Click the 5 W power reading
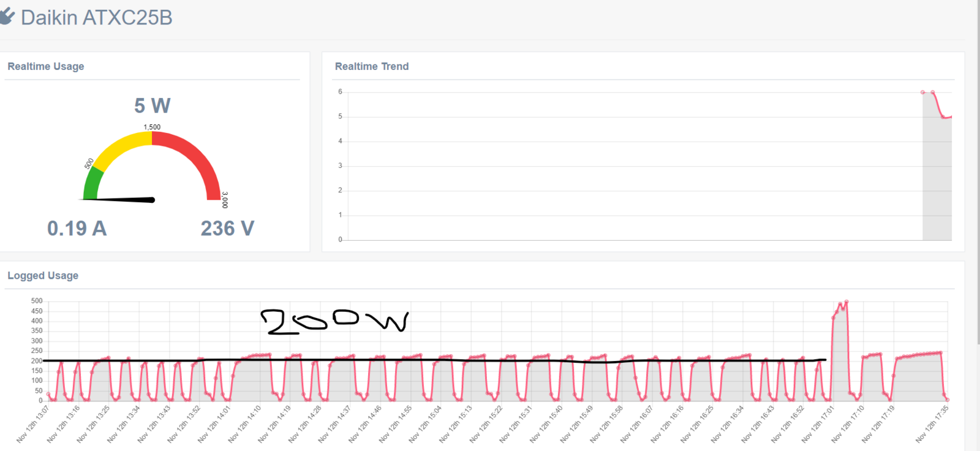This screenshot has width=980, height=451. (x=153, y=106)
